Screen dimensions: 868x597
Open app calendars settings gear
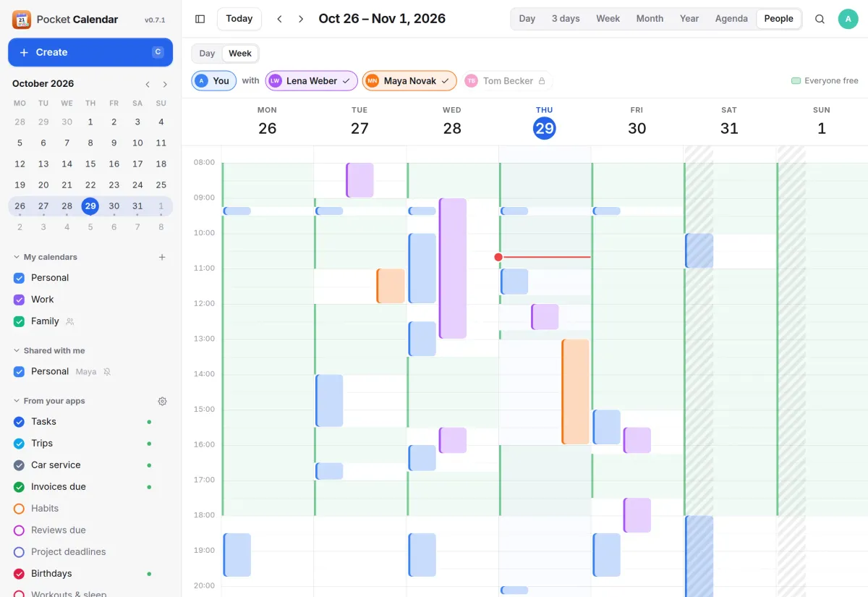[162, 401]
